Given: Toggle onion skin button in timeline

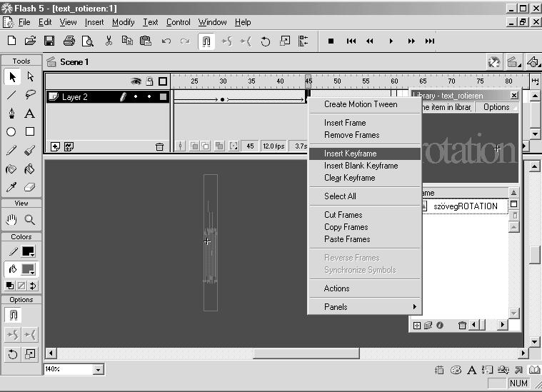Looking at the screenshot, I should (194, 146).
